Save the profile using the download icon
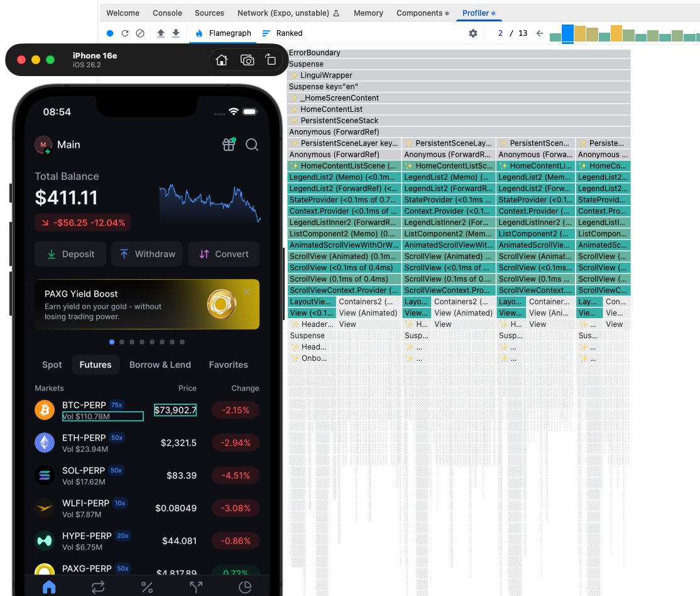 pyautogui.click(x=176, y=33)
